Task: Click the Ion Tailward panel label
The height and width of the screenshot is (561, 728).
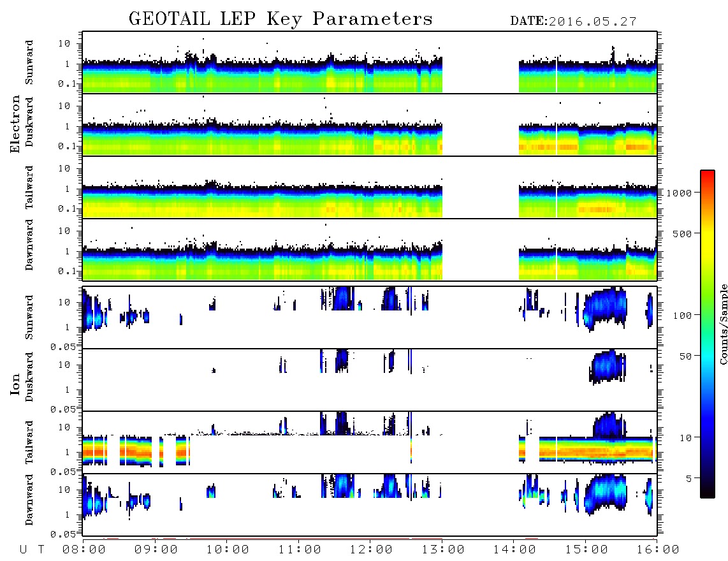Action: point(29,442)
